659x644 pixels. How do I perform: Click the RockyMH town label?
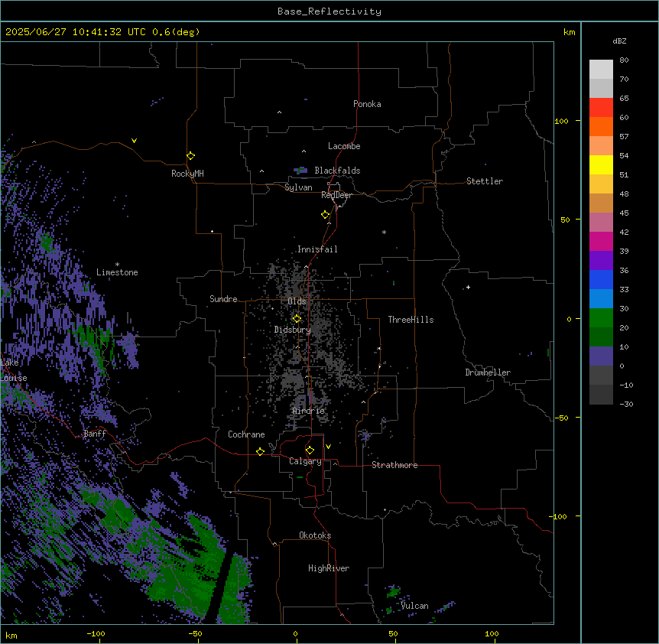[x=187, y=174]
